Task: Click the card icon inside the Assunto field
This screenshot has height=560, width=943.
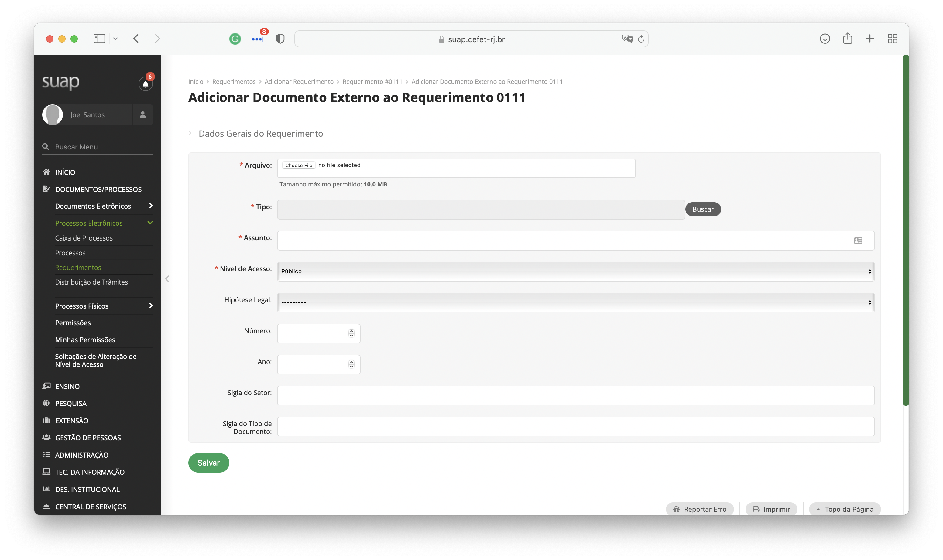Action: (858, 241)
